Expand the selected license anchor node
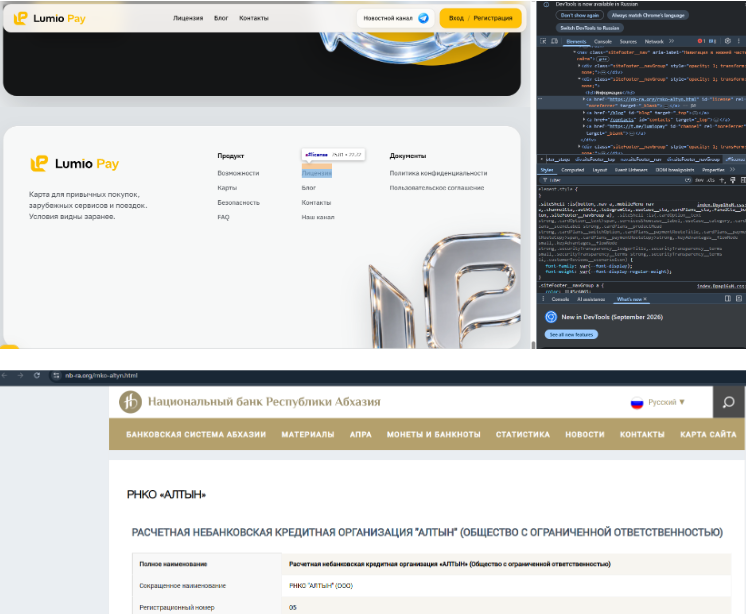Viewport: 746px width, 614px height. (x=584, y=99)
